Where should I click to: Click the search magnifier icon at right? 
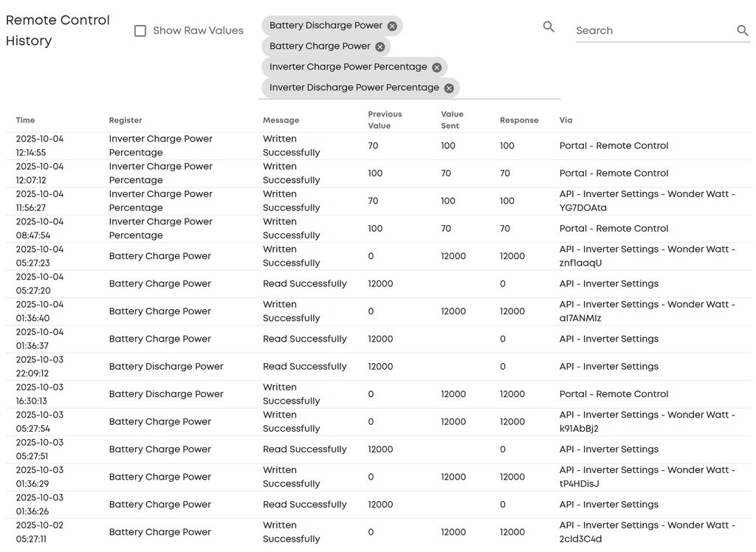[743, 30]
